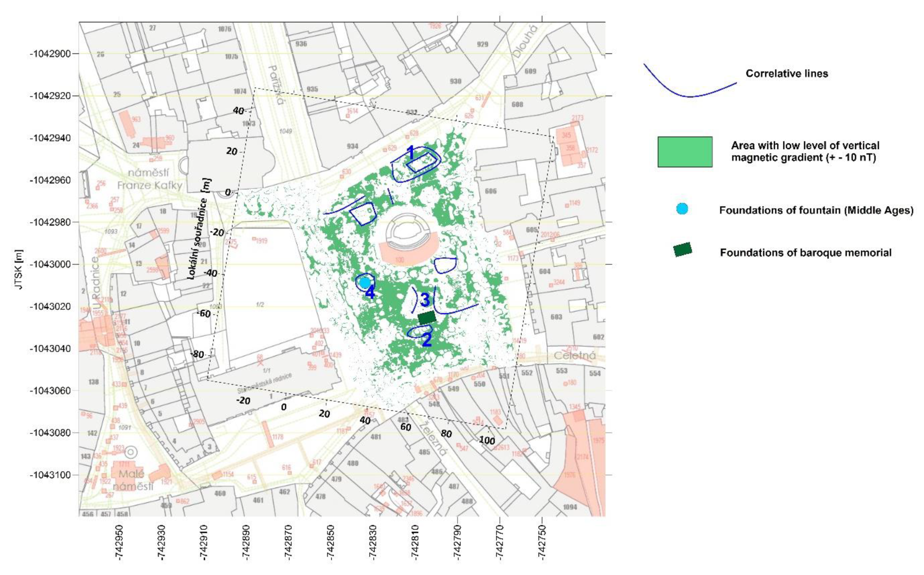Click the 'Celetná' street label

[x=574, y=356]
